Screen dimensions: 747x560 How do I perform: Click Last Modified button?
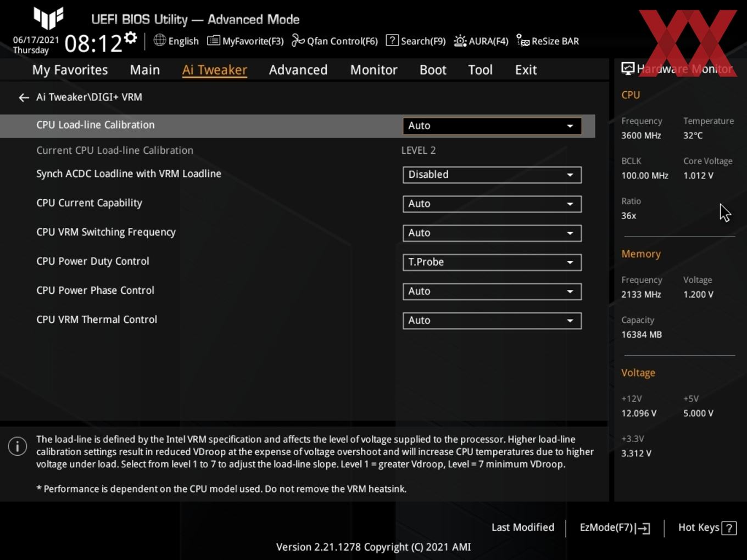[523, 527]
